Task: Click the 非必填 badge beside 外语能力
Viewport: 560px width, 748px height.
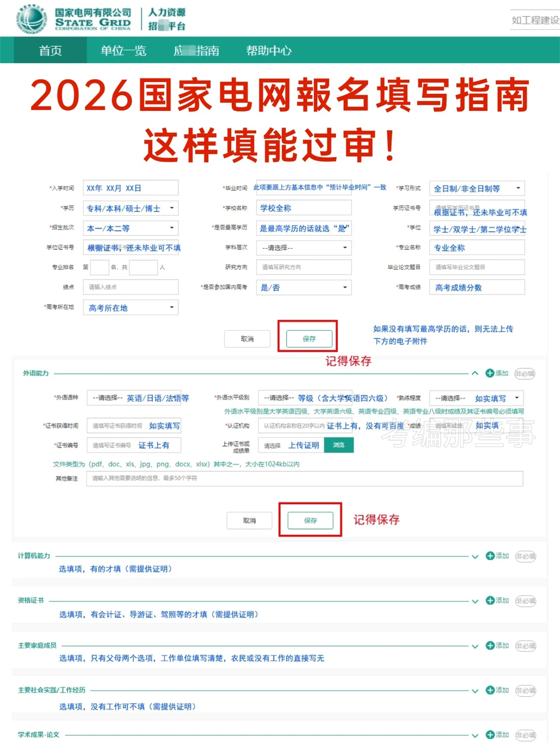Action: 525,374
